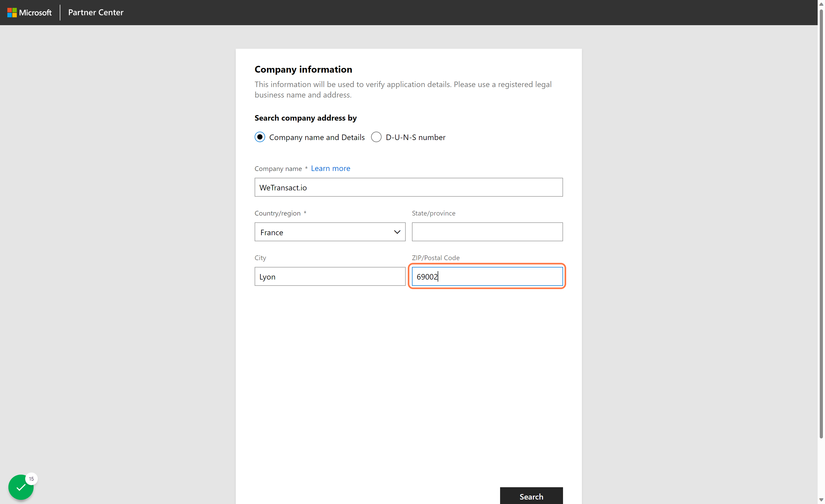Click the ZIP/Postal Code field
Screen dimensions: 825x504
coord(487,276)
